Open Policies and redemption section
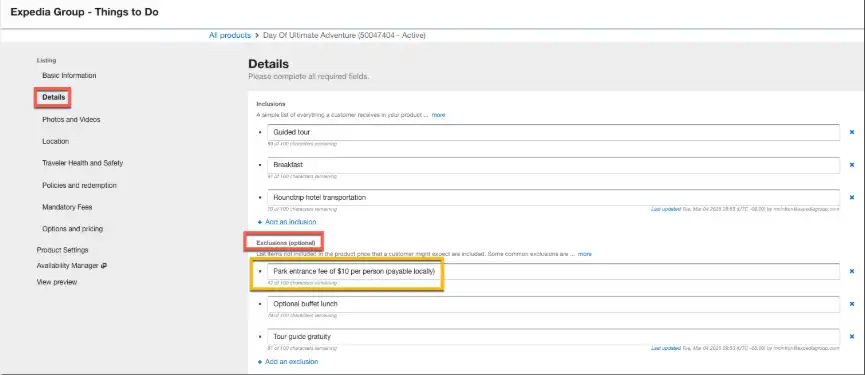 (x=79, y=186)
